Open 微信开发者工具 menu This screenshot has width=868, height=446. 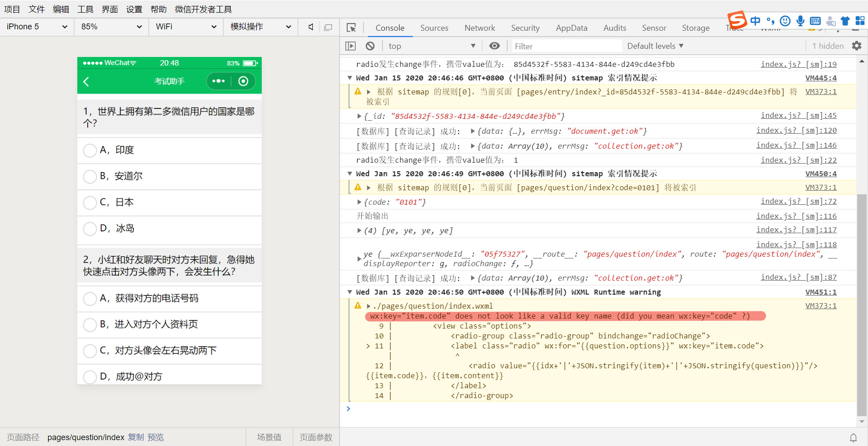(203, 9)
